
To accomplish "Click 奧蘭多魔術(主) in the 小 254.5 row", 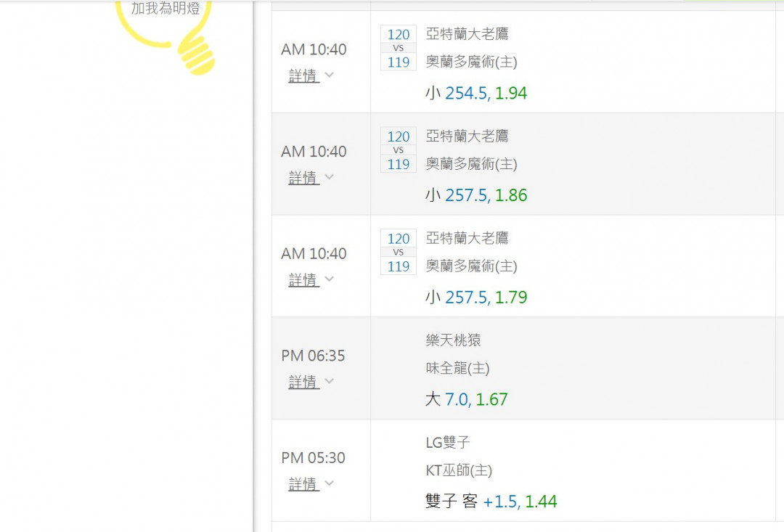I will pos(472,62).
